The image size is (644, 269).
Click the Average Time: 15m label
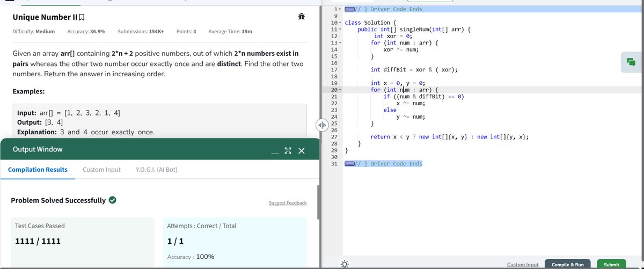pyautogui.click(x=230, y=32)
